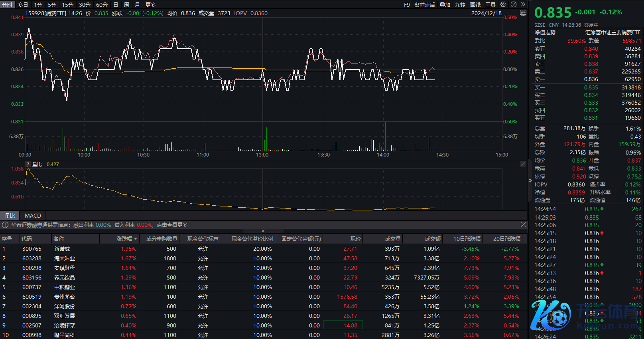The width and height of the screenshot is (644, 339).
Task: Toggle 盘前盘后 pre/post-market display
Action: [424, 5]
